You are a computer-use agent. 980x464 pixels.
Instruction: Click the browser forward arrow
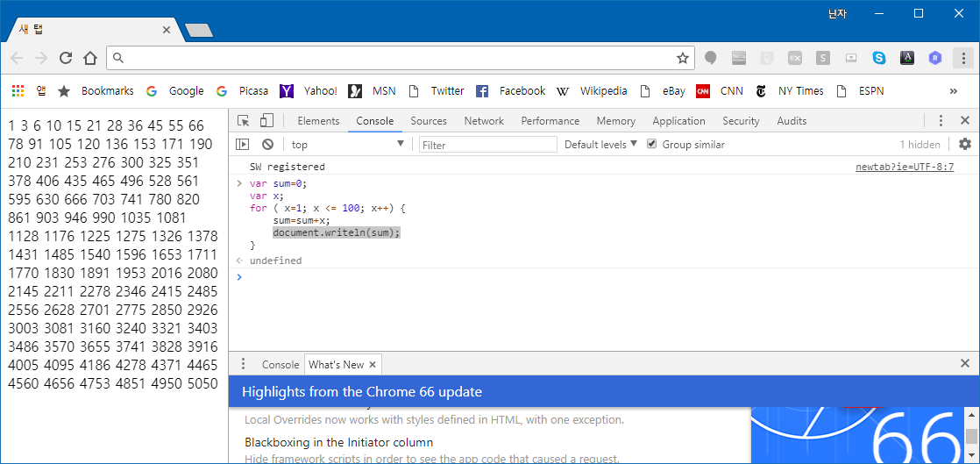coord(41,58)
